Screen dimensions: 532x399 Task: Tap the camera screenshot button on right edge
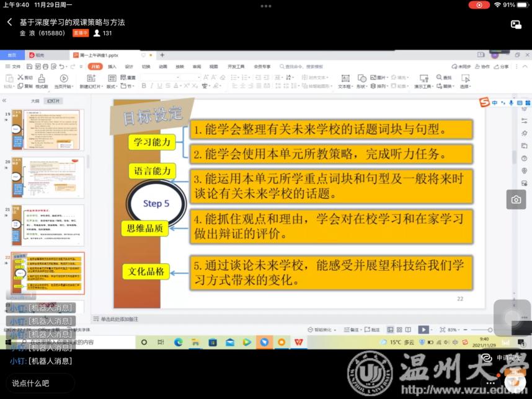point(516,199)
